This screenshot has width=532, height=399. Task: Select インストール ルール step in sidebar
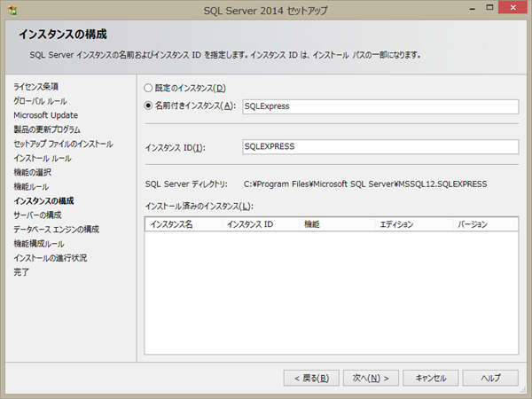coord(43,158)
